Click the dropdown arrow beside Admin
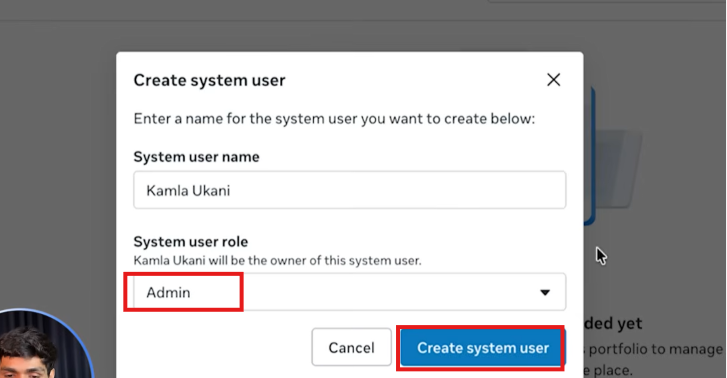Screen dimensions: 727x378 pos(545,293)
